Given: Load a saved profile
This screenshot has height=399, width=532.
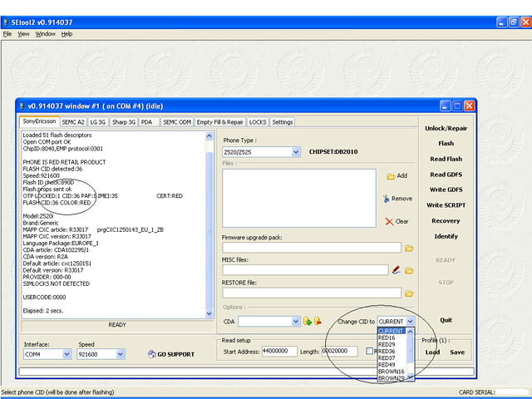Looking at the screenshot, I should [432, 352].
